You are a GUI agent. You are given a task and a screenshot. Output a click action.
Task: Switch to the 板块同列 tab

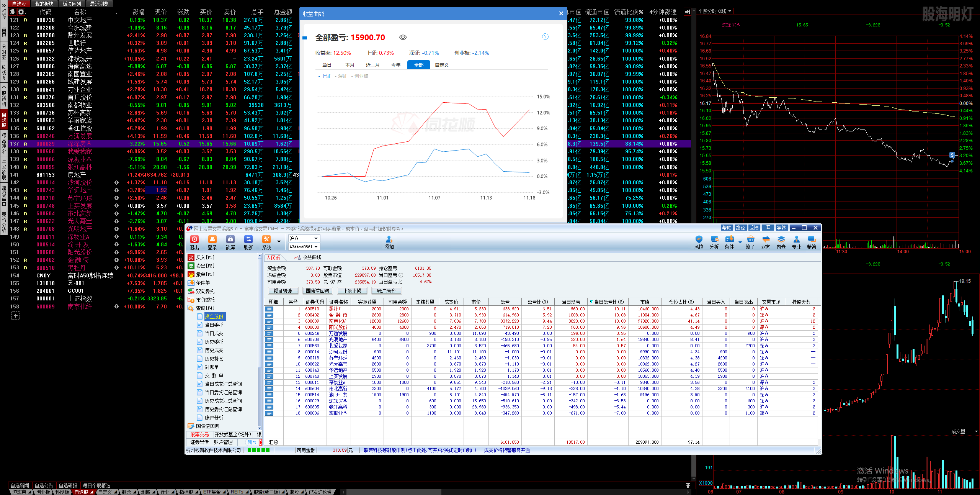(x=72, y=4)
